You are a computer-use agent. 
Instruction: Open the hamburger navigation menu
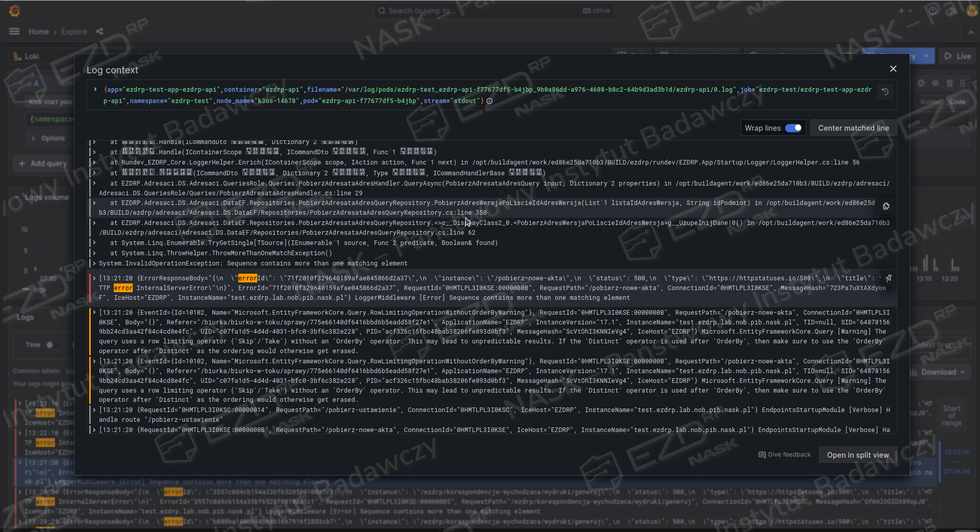click(x=14, y=31)
